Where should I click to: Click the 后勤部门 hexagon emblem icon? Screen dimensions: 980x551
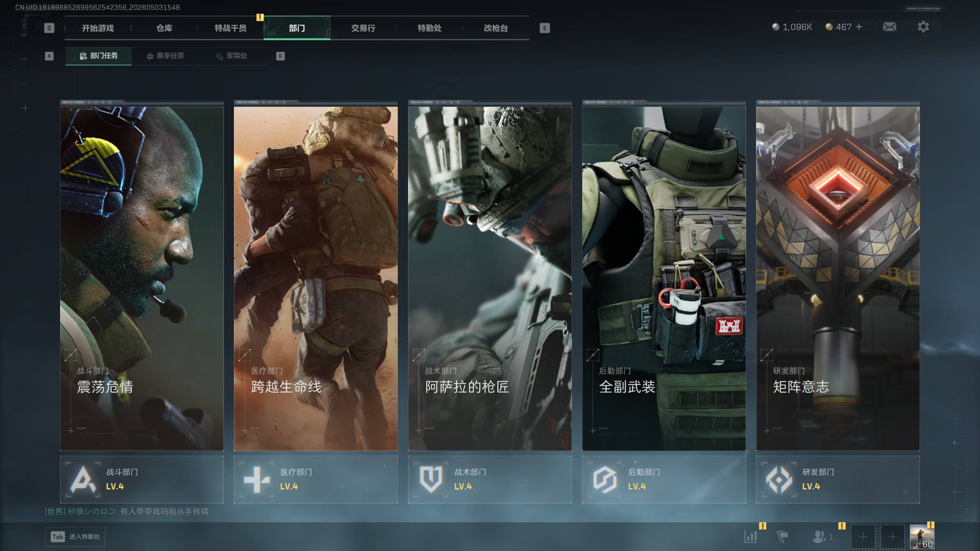(x=605, y=479)
